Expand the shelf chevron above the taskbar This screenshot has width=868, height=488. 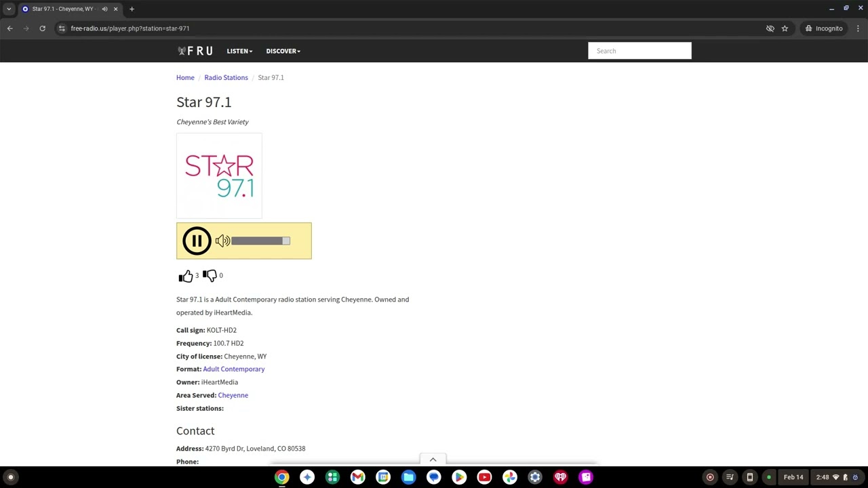(433, 460)
